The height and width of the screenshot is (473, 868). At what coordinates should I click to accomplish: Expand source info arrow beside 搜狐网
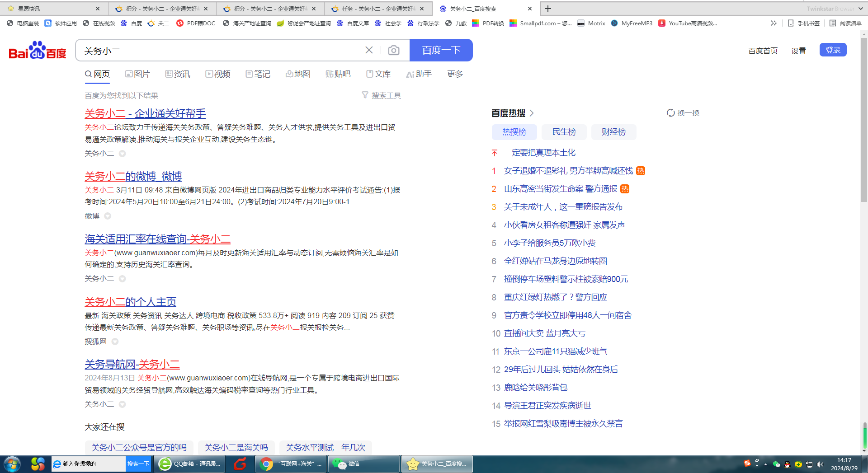pyautogui.click(x=115, y=342)
